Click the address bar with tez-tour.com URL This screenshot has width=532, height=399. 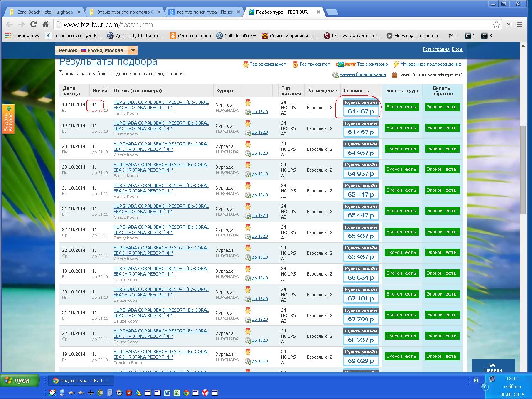click(x=274, y=25)
